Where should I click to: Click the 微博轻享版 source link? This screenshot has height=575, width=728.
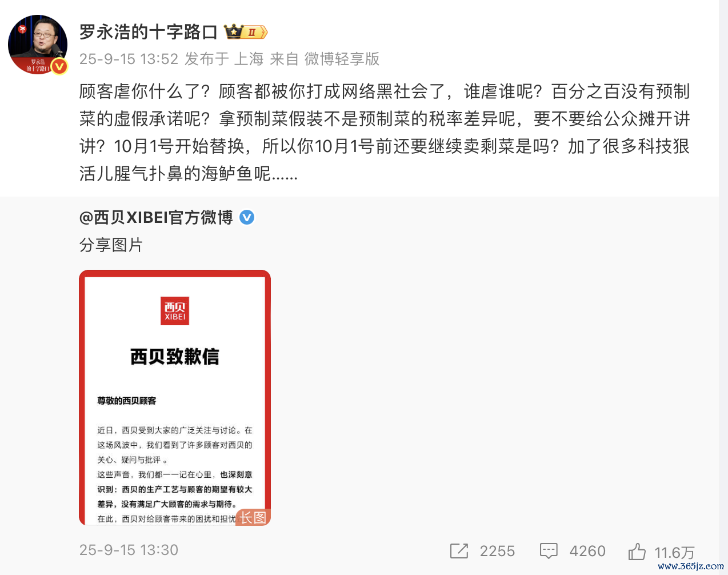point(342,59)
